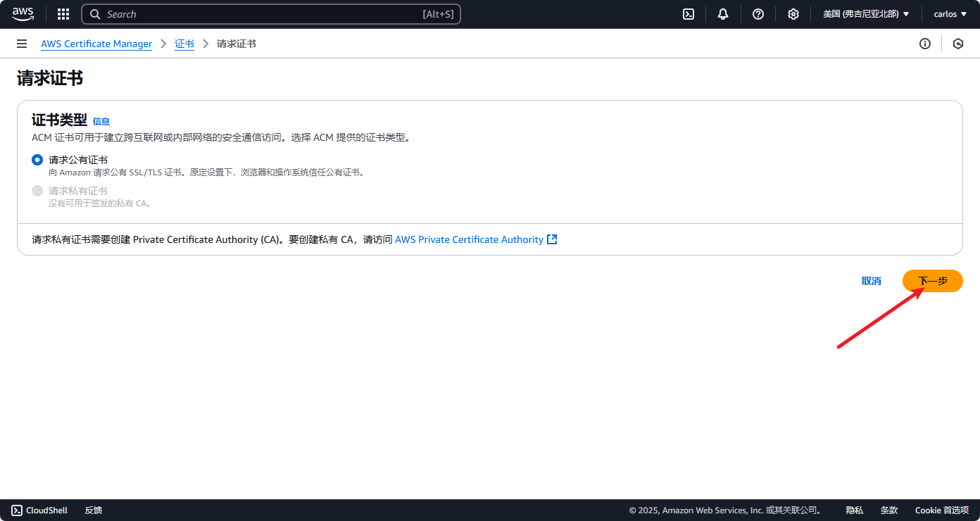Select the 请求私有证书 radio button
Image resolution: width=980 pixels, height=521 pixels.
click(37, 191)
